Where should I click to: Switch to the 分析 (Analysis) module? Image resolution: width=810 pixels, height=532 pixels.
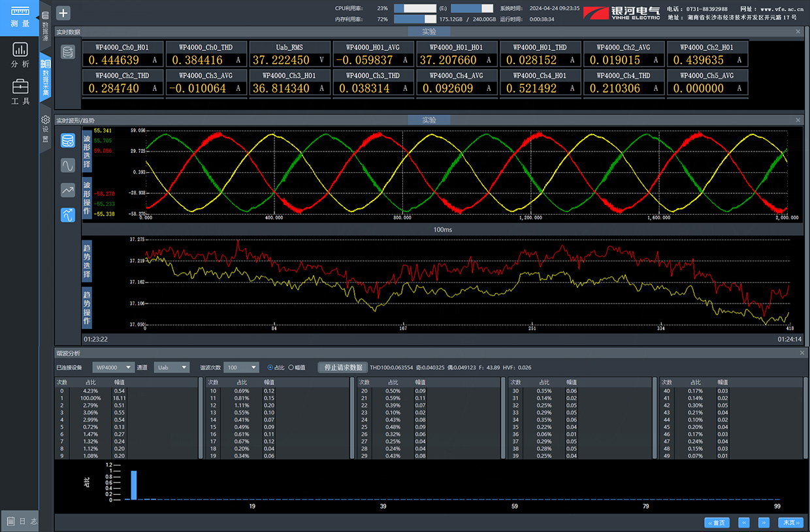coord(20,55)
